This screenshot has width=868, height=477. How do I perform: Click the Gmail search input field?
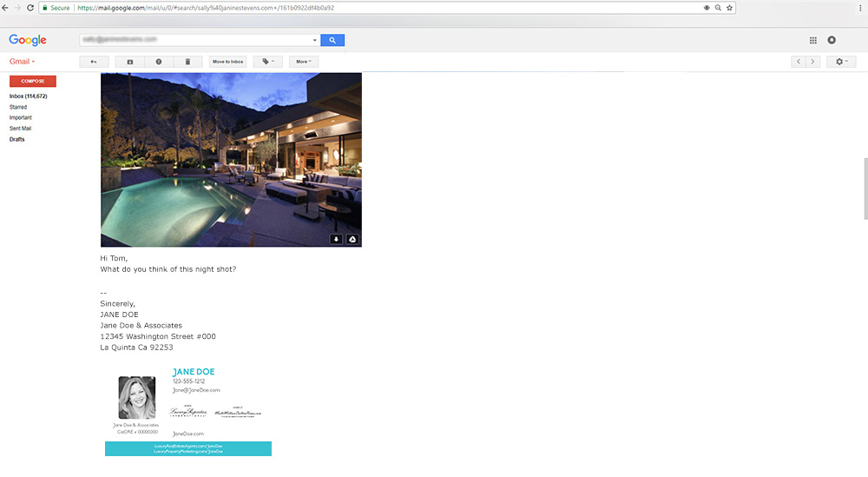[195, 40]
